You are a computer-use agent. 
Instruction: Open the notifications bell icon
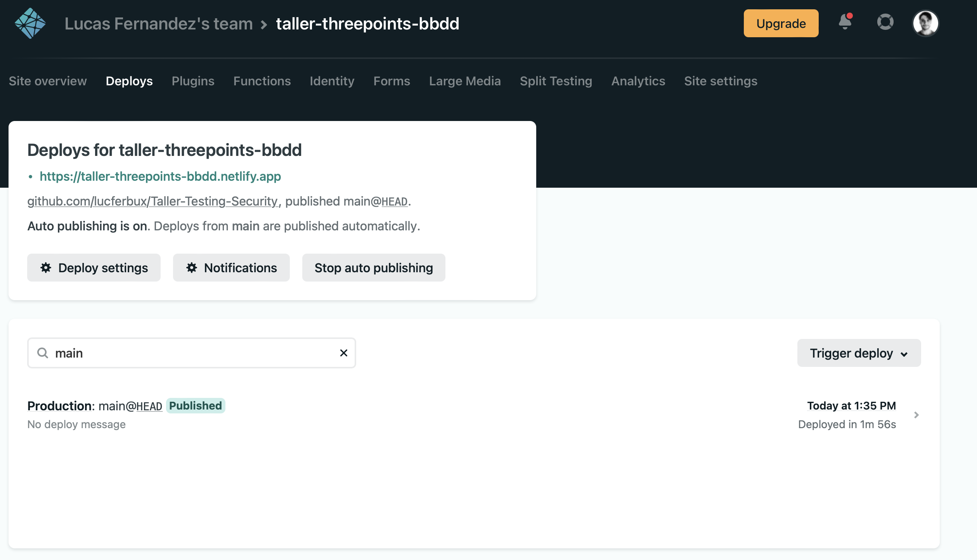click(845, 22)
